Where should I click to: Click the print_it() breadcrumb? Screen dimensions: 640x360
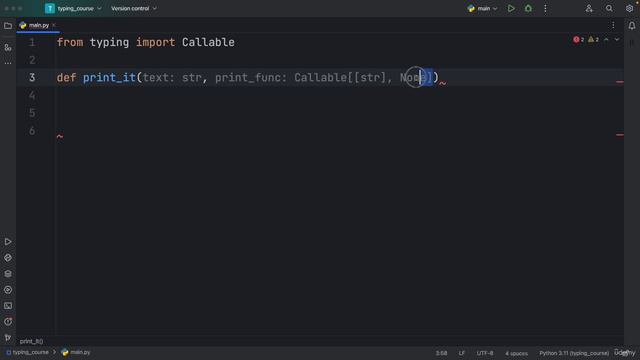coord(31,341)
